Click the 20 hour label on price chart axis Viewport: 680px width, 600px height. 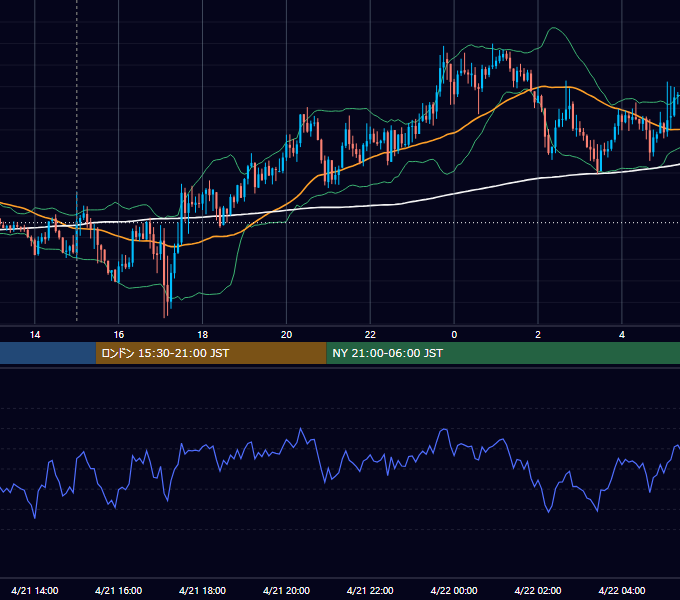click(x=286, y=335)
